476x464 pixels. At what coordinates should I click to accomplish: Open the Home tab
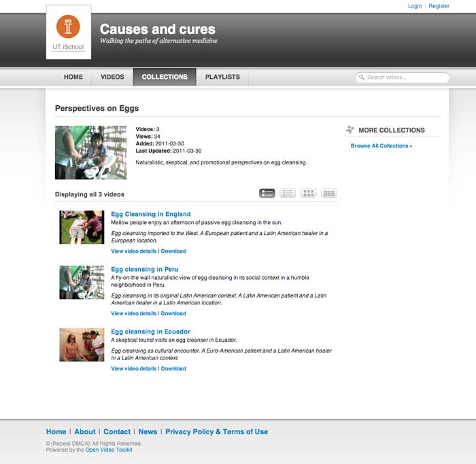(73, 77)
